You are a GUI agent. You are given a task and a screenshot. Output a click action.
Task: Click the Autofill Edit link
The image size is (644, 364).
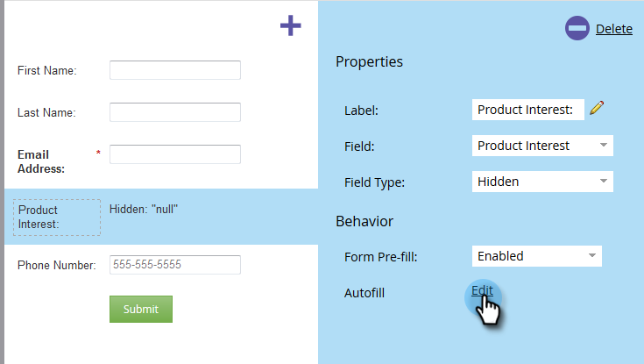coord(482,290)
